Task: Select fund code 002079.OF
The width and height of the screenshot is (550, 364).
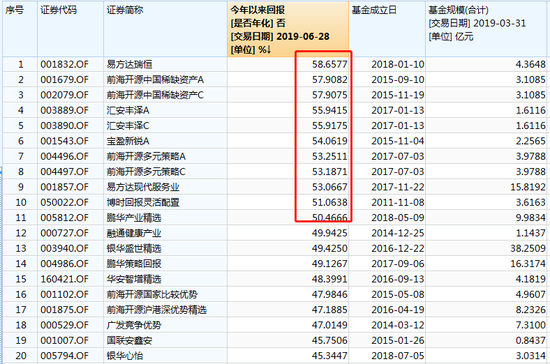Action: coord(65,95)
